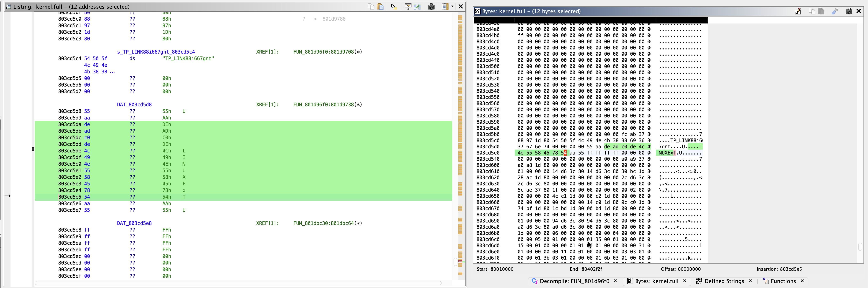868x288 pixels.
Task: Click the Copy icon in Bytes toolbar
Action: [x=812, y=11]
